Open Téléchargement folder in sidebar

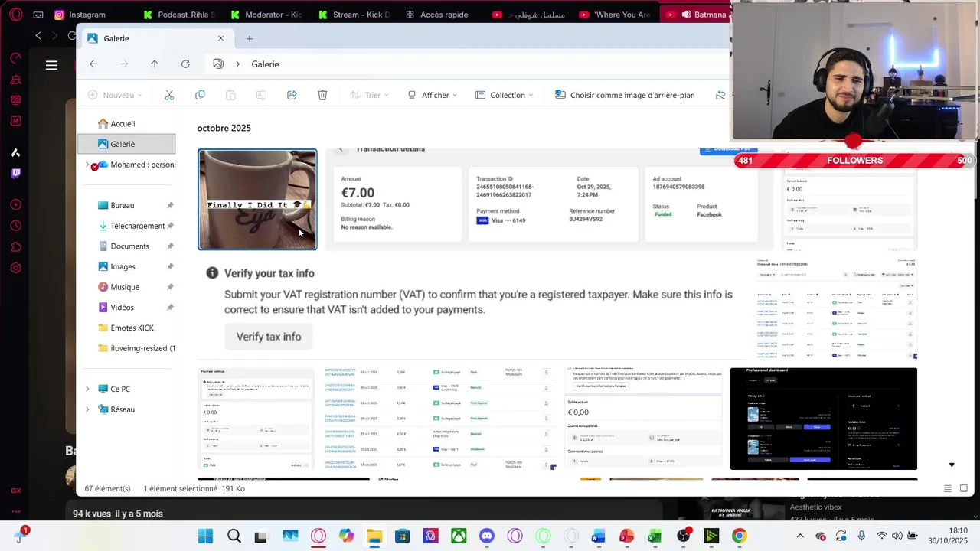(x=126, y=226)
